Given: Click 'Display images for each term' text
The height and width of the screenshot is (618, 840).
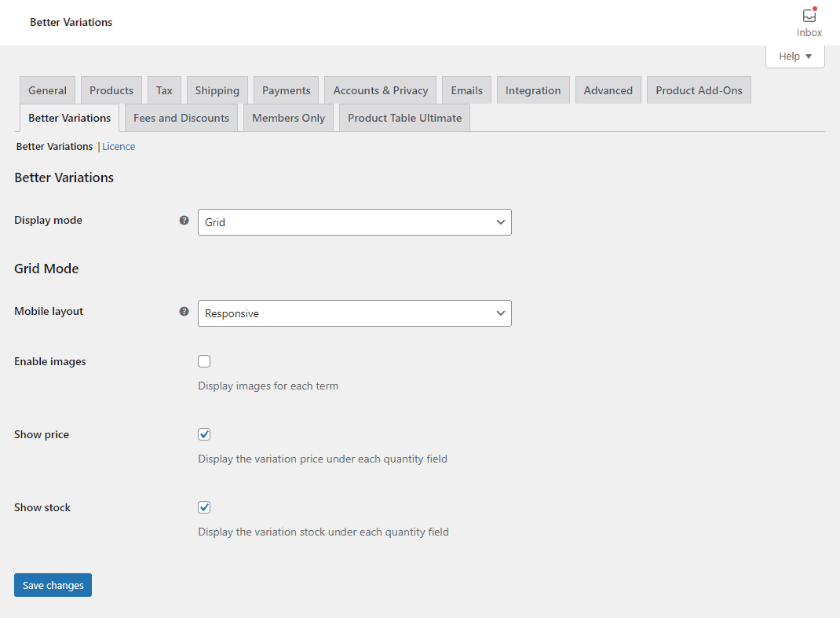Looking at the screenshot, I should click(x=268, y=386).
